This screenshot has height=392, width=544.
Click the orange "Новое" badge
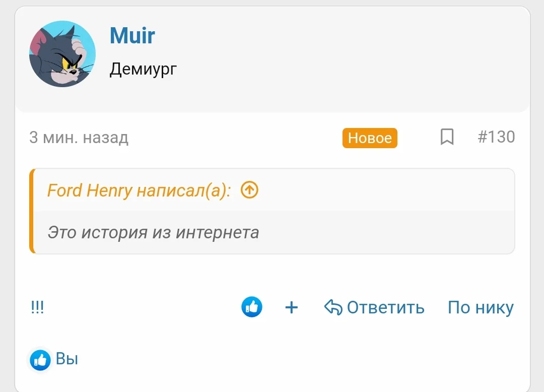[370, 138]
